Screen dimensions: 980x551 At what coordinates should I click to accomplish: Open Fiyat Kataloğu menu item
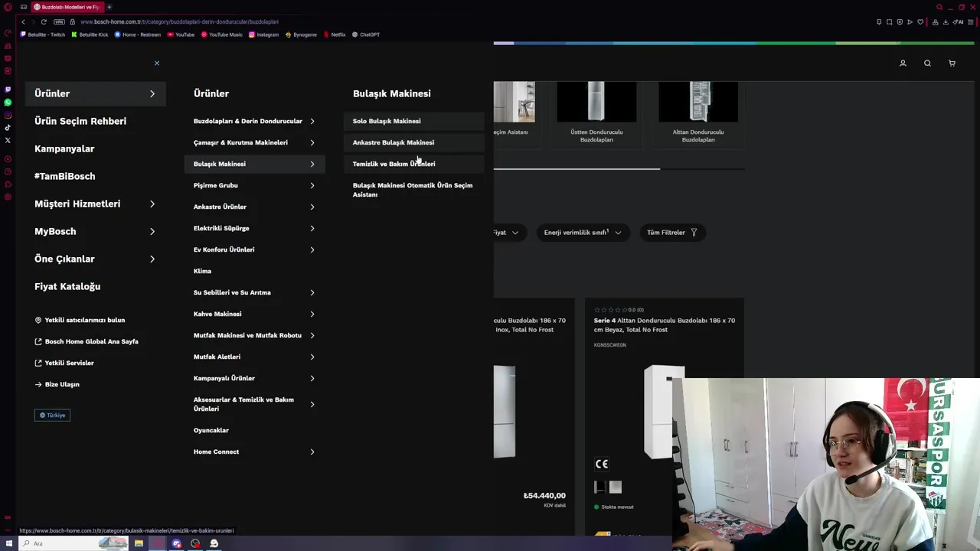point(67,286)
